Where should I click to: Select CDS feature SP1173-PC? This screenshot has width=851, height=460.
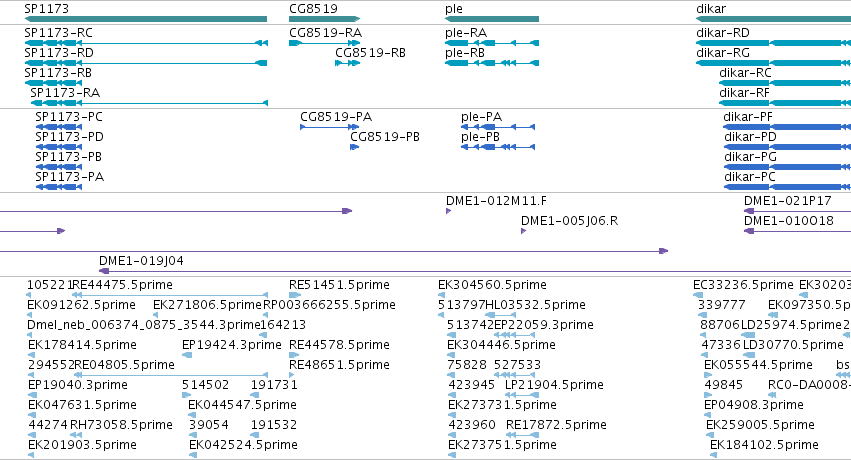59,127
